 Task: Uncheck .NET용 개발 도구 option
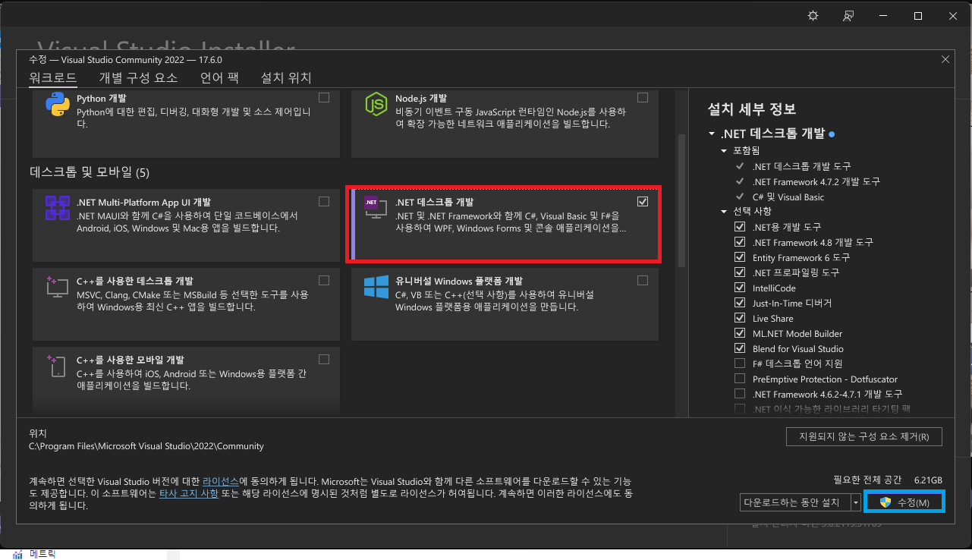tap(740, 227)
